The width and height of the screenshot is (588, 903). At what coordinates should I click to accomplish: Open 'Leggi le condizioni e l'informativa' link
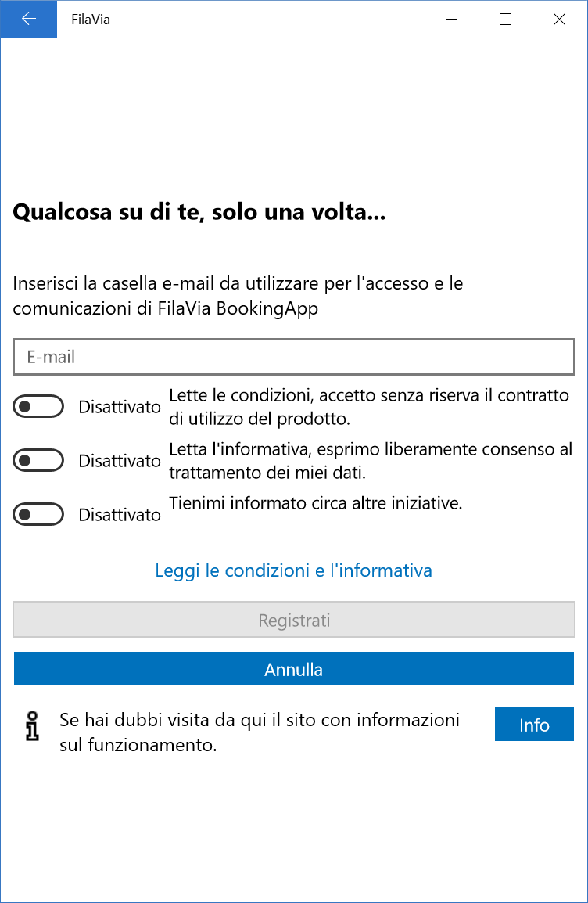coord(293,570)
